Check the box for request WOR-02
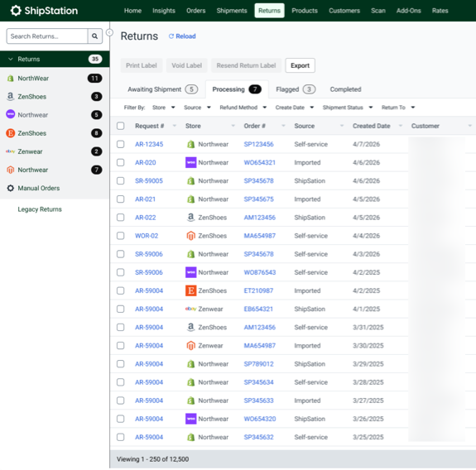The height and width of the screenshot is (470, 476). pyautogui.click(x=121, y=236)
